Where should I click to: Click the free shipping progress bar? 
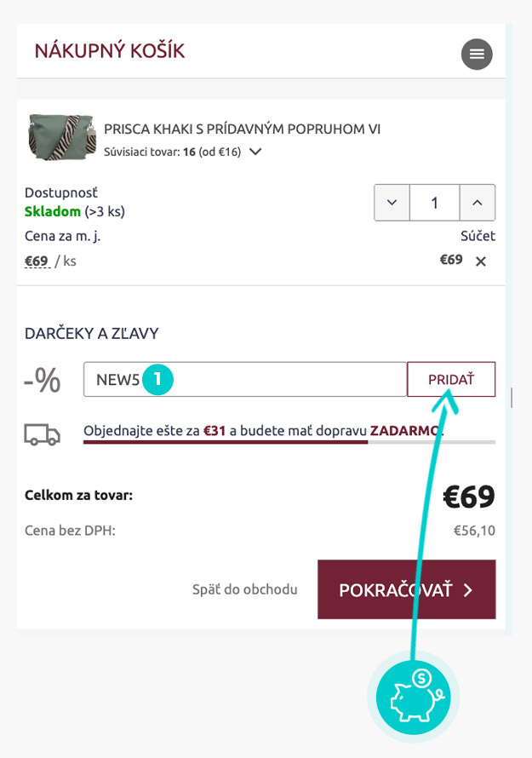(289, 442)
